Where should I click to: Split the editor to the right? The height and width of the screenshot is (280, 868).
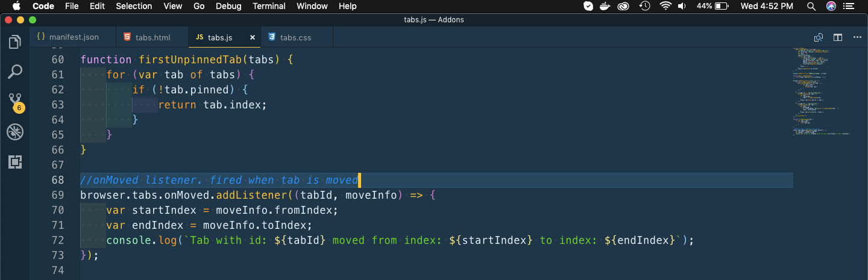coord(838,37)
